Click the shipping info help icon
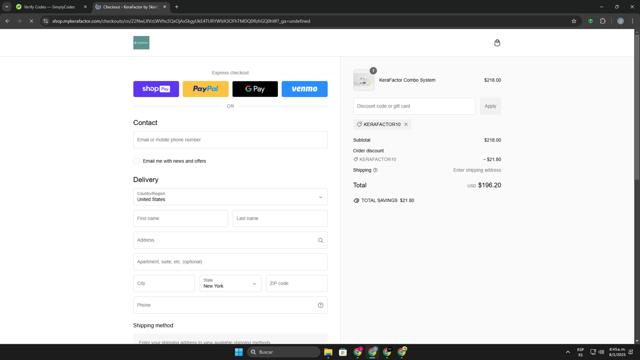640x360 pixels. [x=375, y=170]
